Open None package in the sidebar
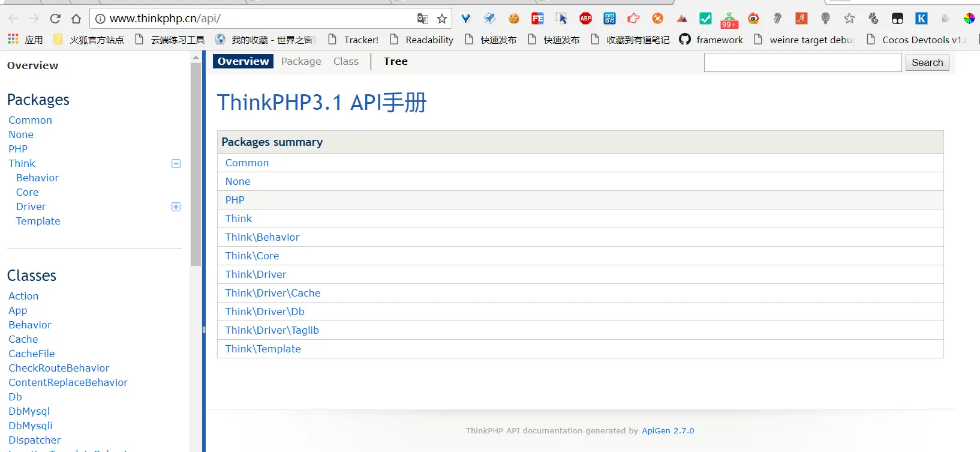980x452 pixels. coord(21,134)
